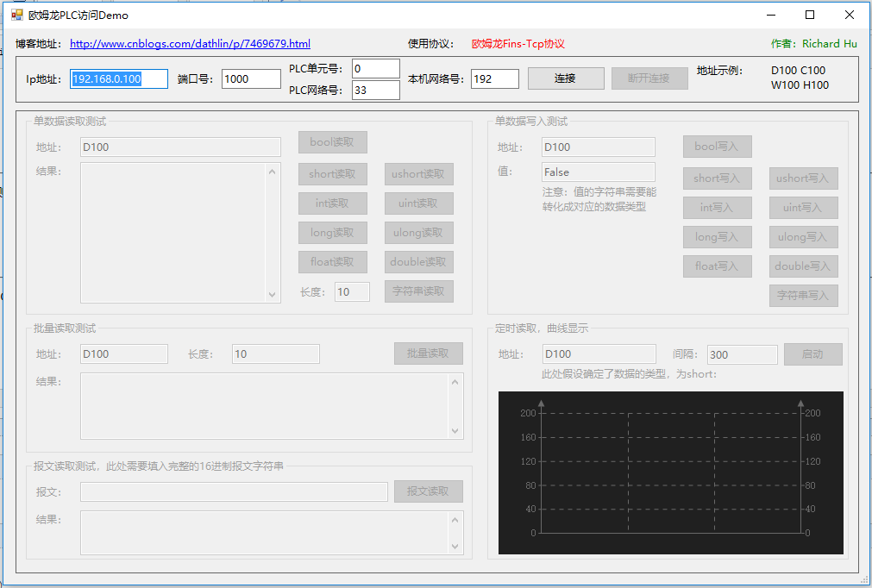Click the double读取 button

(419, 262)
